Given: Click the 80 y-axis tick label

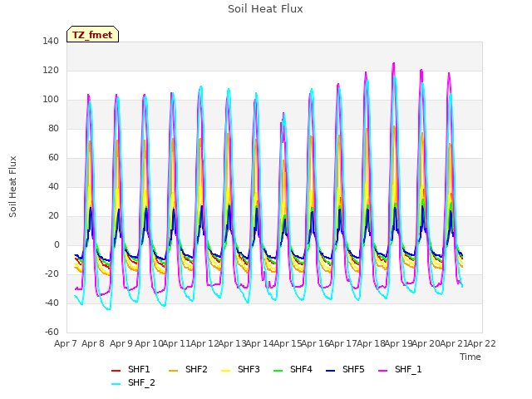Looking at the screenshot, I should coord(53,128).
